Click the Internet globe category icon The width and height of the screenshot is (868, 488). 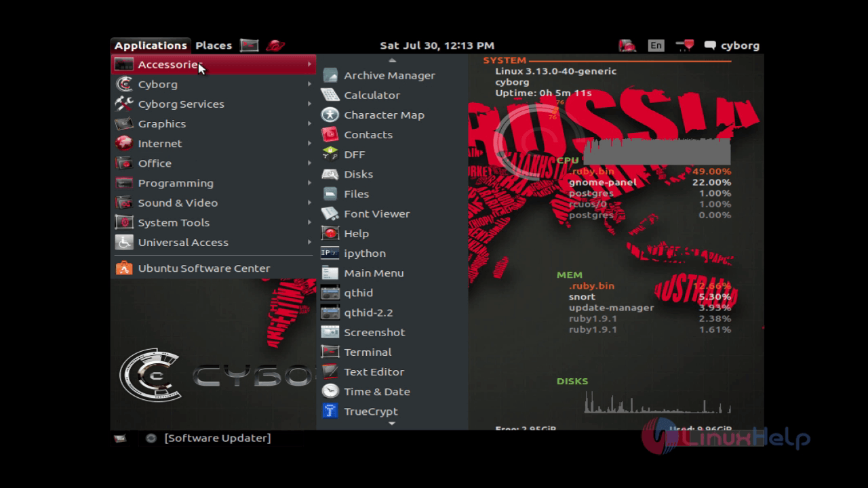pyautogui.click(x=124, y=143)
